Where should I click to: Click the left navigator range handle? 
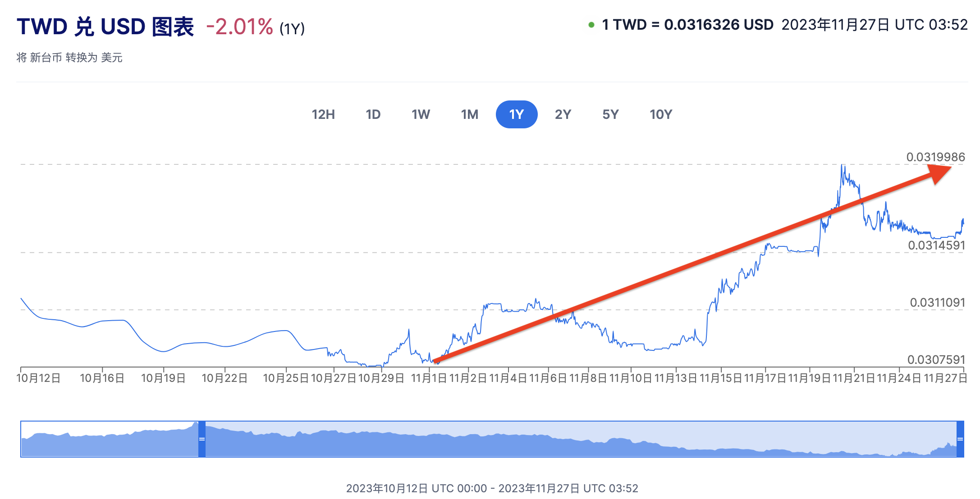click(x=202, y=439)
